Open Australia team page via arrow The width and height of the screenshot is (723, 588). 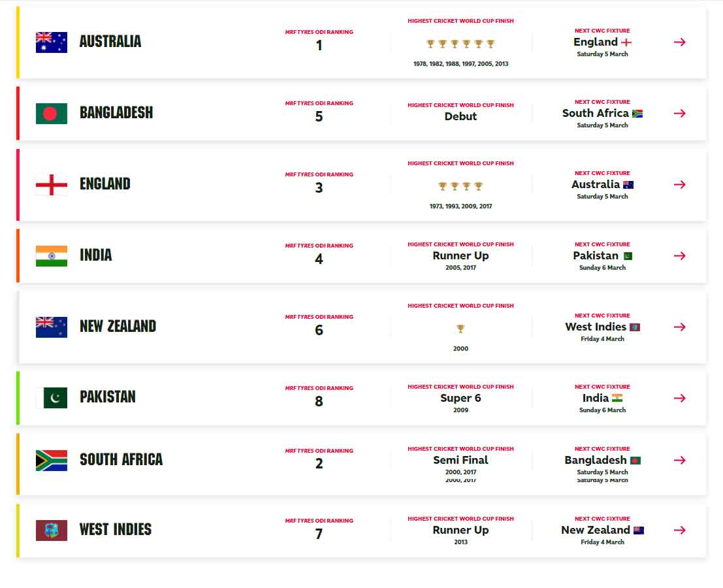[x=679, y=42]
